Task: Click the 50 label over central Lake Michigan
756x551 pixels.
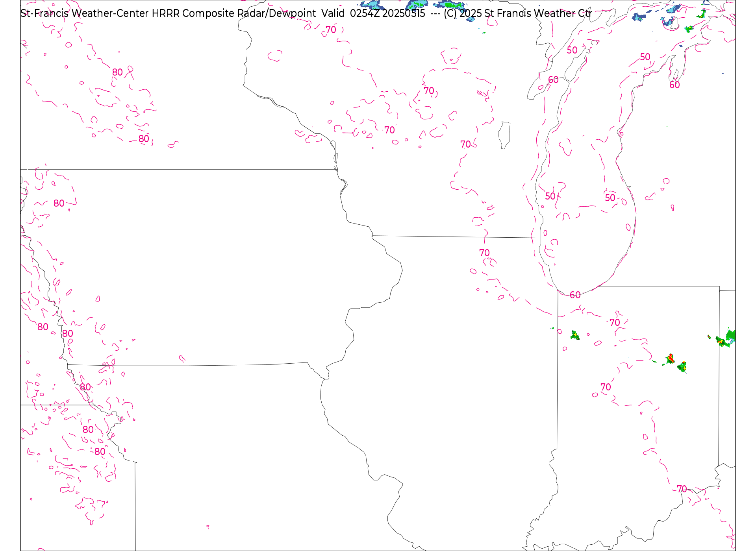Action: tap(610, 198)
